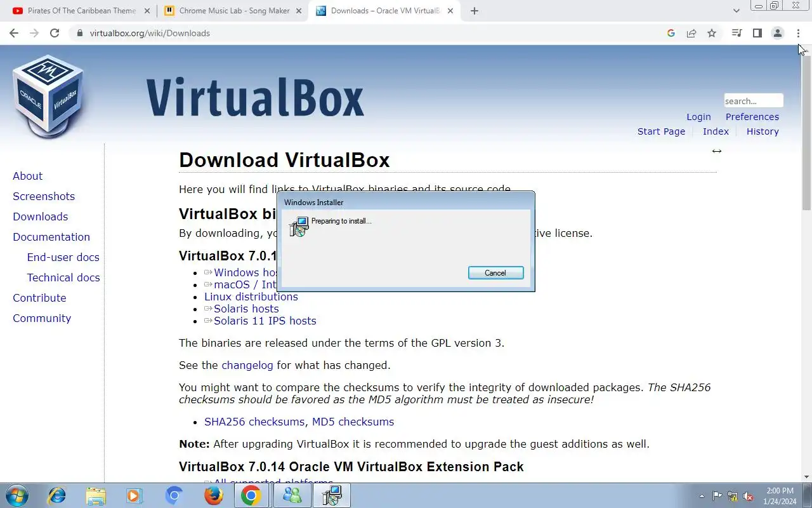The height and width of the screenshot is (508, 812).
Task: Open the Chrome profile avatar
Action: click(777, 33)
